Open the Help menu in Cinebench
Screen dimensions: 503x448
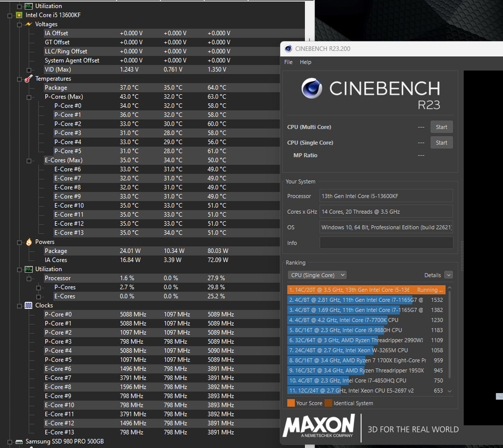pyautogui.click(x=305, y=62)
